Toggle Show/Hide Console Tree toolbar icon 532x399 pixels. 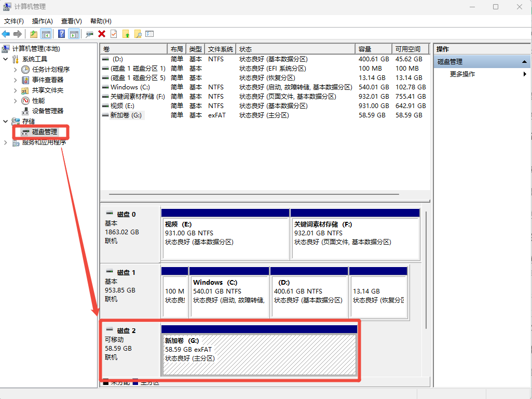[x=46, y=34]
